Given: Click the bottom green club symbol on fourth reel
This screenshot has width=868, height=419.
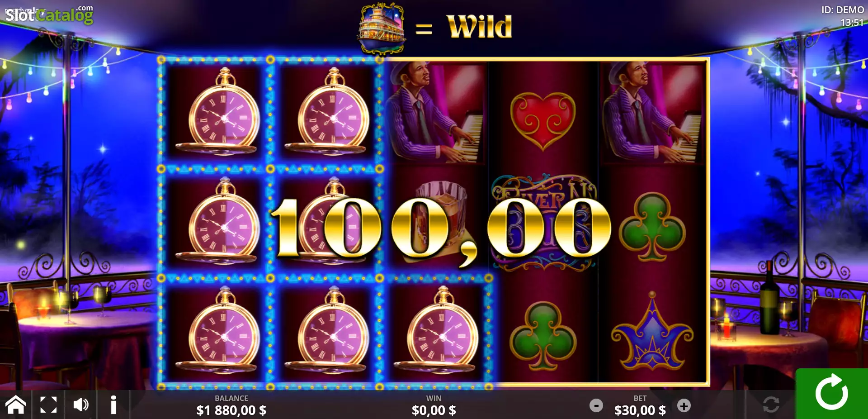Looking at the screenshot, I should (x=543, y=335).
